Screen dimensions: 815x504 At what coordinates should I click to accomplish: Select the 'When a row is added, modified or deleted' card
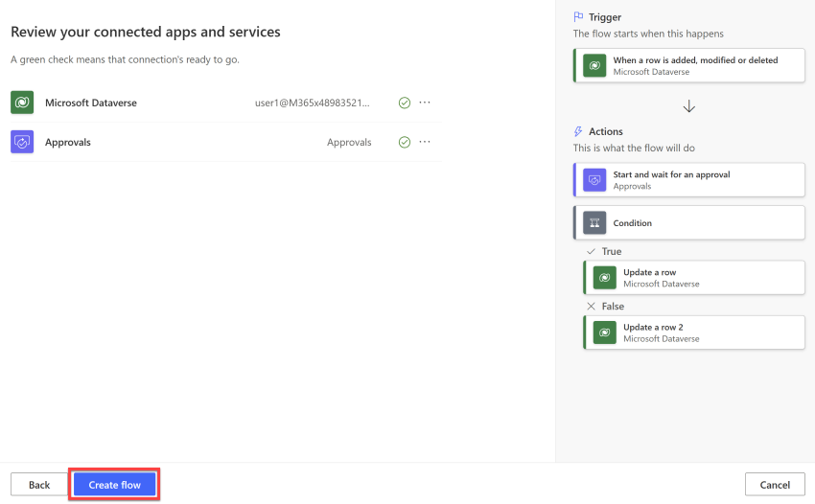[689, 65]
